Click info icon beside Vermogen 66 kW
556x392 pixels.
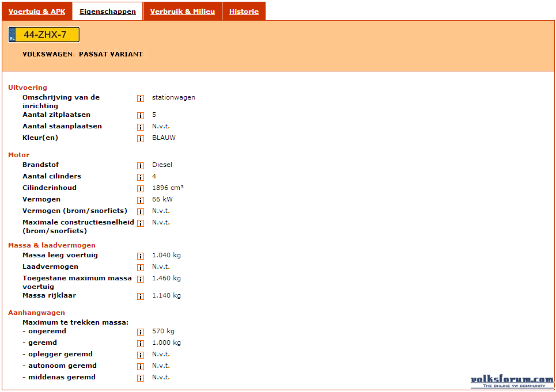(x=141, y=200)
